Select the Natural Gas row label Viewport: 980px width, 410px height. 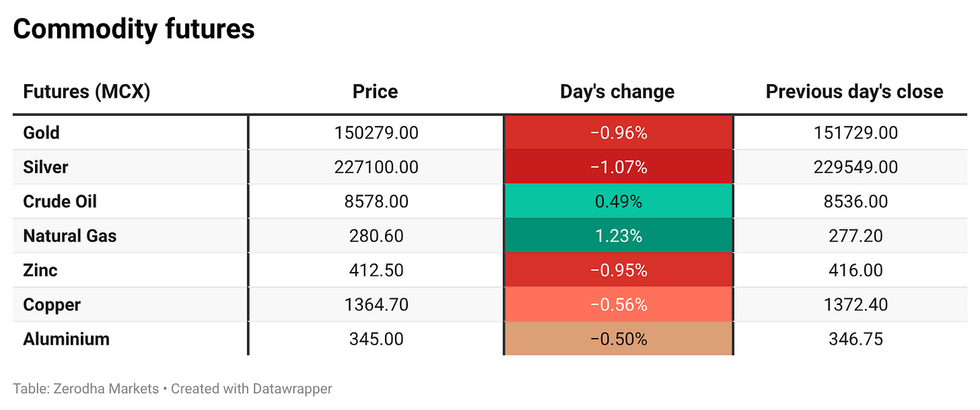click(69, 236)
